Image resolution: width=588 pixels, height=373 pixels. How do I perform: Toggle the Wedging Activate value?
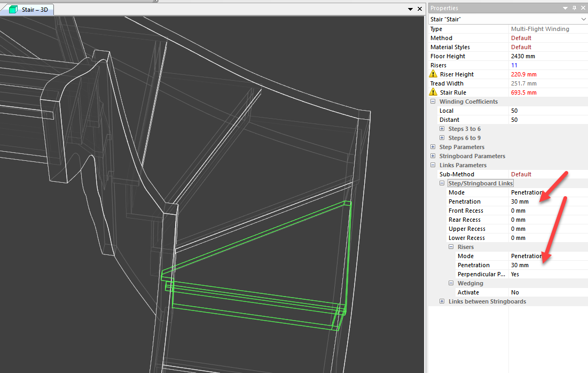click(515, 292)
